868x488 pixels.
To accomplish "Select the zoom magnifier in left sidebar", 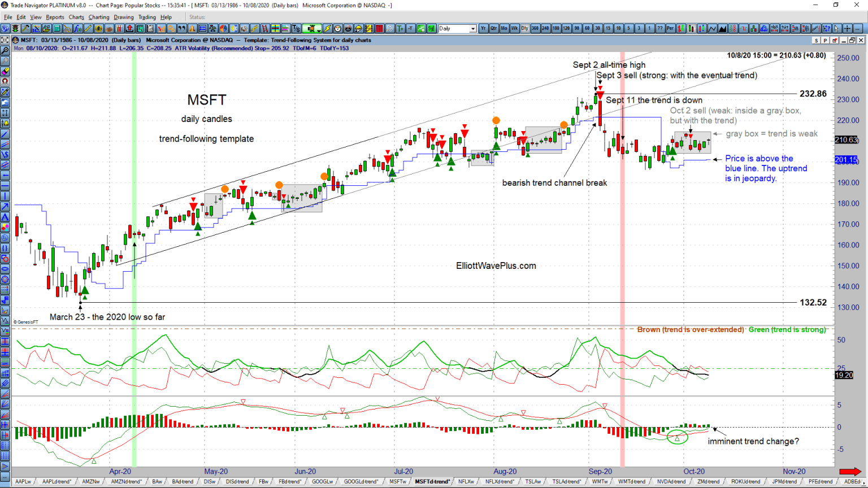I will pyautogui.click(x=5, y=50).
